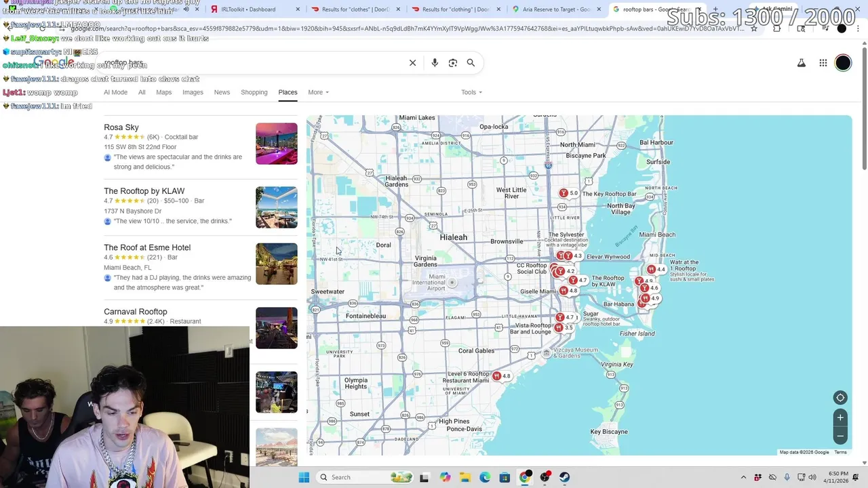
Task: Open Task View on the taskbar
Action: (x=424, y=477)
